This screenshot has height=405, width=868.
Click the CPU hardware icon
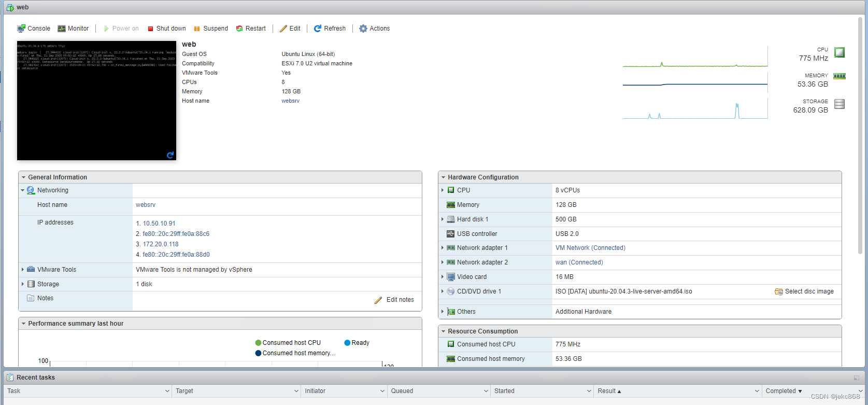point(451,190)
